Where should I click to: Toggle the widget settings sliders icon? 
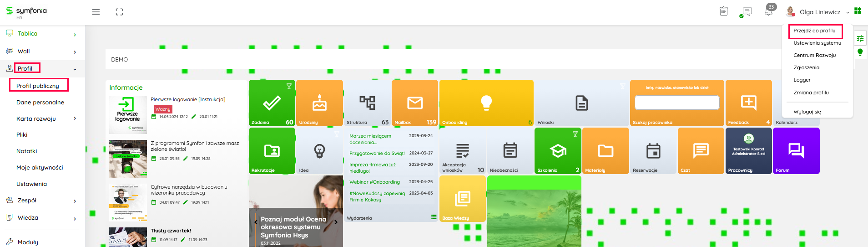click(860, 39)
